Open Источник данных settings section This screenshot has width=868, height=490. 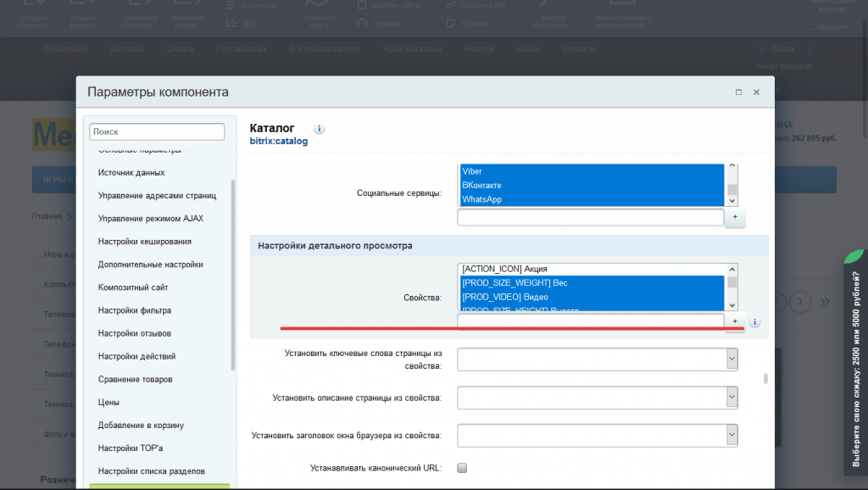coord(131,173)
